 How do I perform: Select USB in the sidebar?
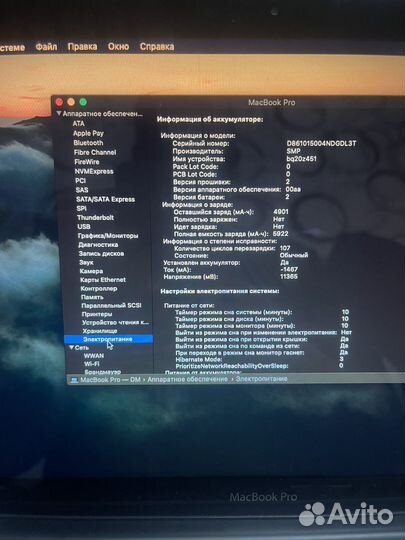coord(84,226)
